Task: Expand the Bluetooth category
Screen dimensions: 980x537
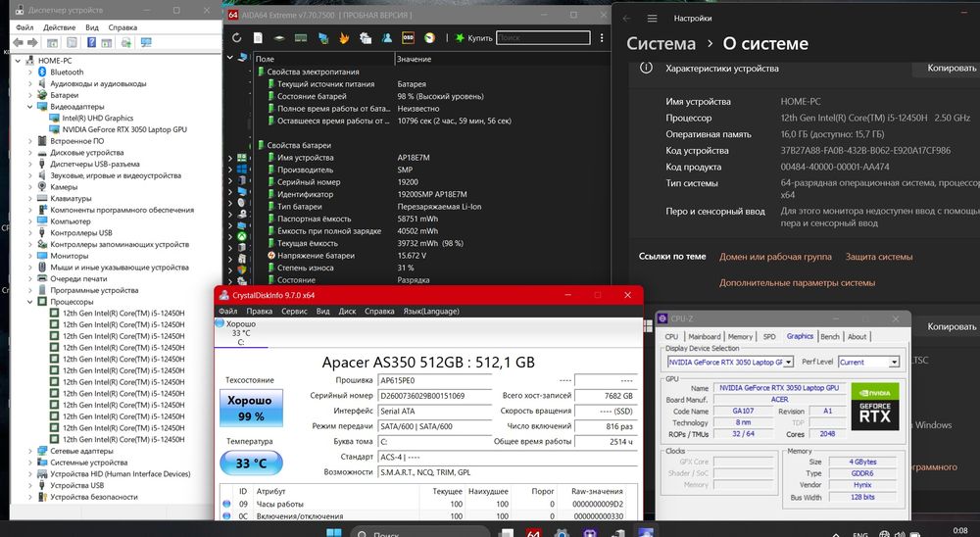Action: pyautogui.click(x=29, y=72)
